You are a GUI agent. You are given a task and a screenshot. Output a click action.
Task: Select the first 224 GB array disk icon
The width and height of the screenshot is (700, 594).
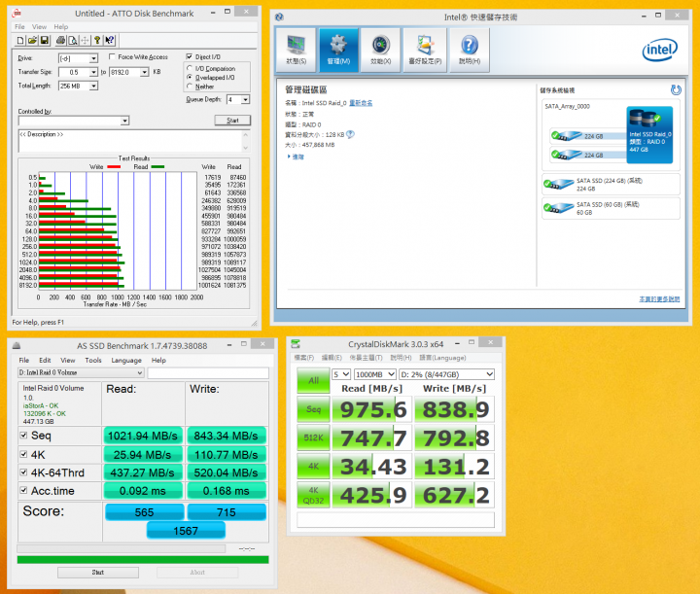566,136
